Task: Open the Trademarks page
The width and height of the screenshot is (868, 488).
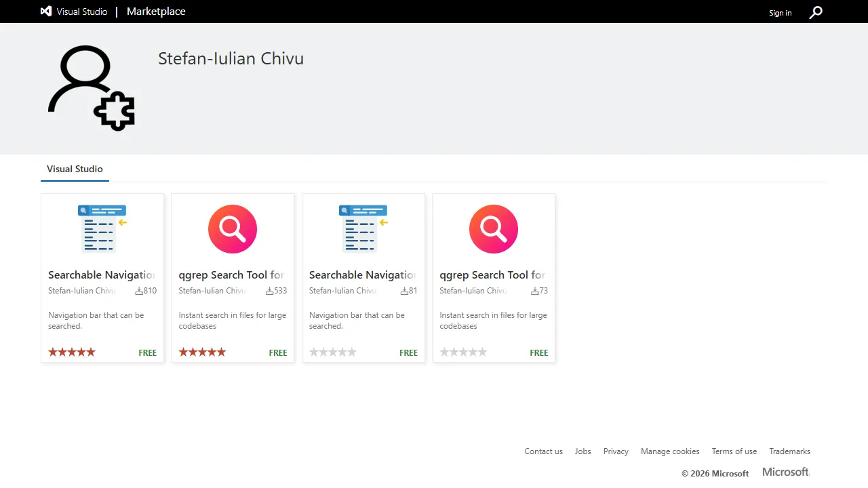Action: coord(789,451)
